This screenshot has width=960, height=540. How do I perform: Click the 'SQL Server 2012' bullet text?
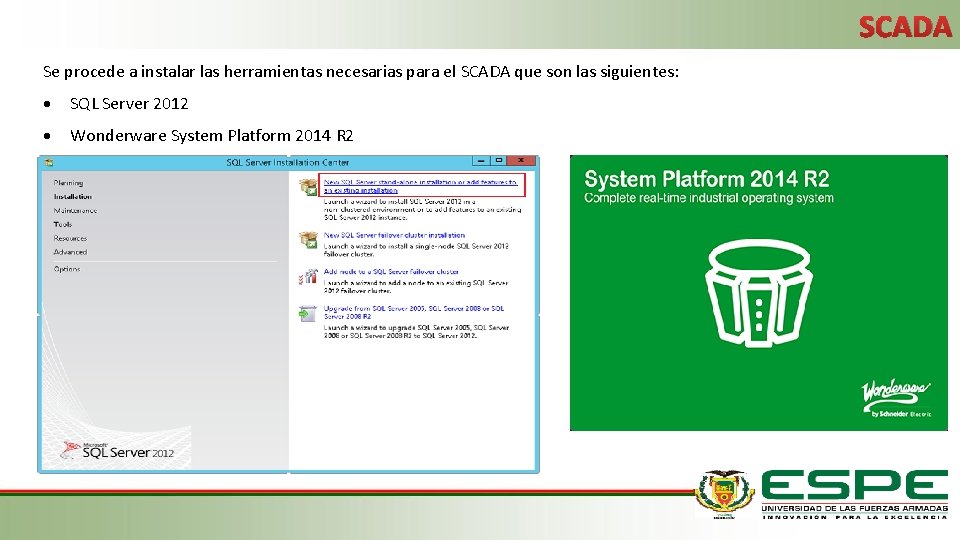pos(129,103)
